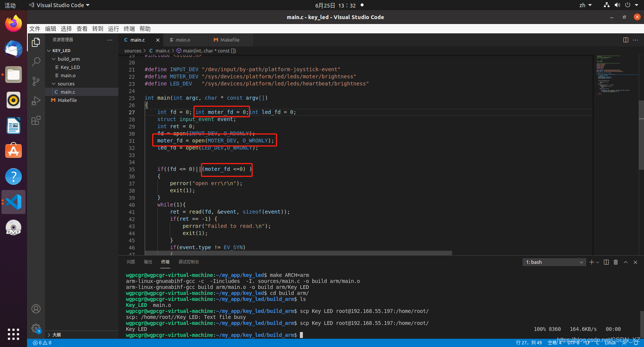644x347 pixels.
Task: Open the Search view in activity bar
Action: coord(36,62)
